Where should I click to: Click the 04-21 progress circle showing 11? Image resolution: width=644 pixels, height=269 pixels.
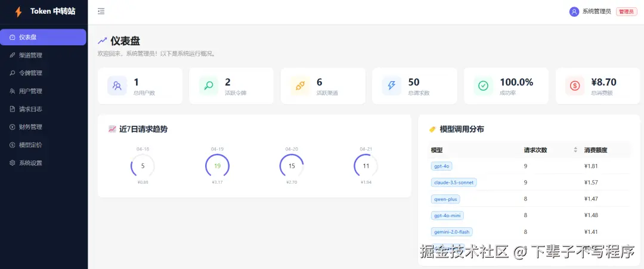366,166
